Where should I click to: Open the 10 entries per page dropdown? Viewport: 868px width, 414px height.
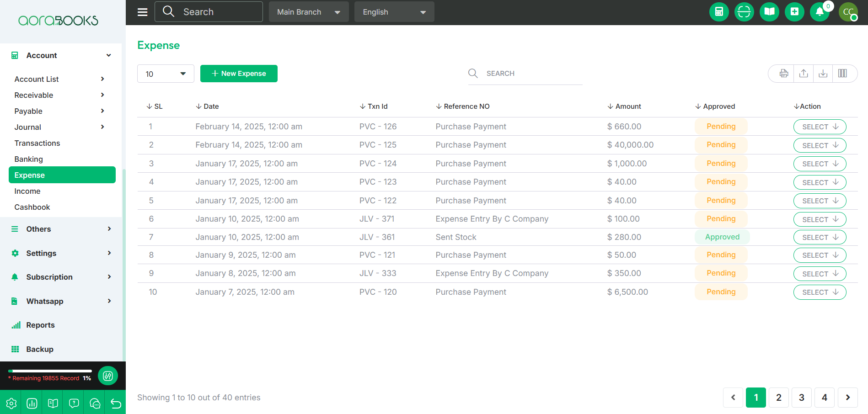(x=166, y=74)
